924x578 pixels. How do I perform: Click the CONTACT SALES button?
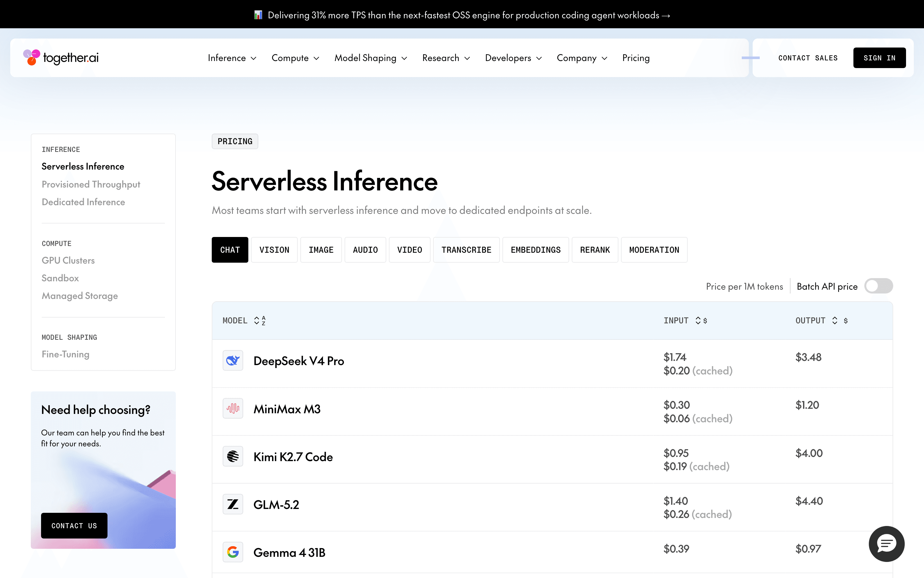coord(808,58)
